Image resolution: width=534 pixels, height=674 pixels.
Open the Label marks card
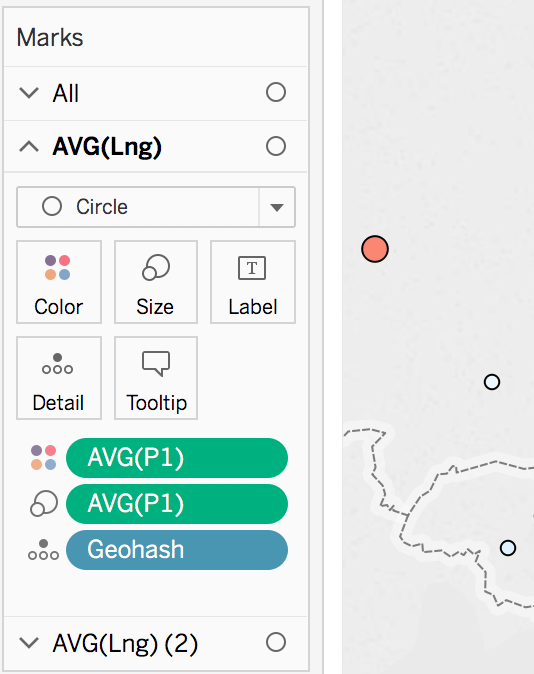pyautogui.click(x=253, y=282)
